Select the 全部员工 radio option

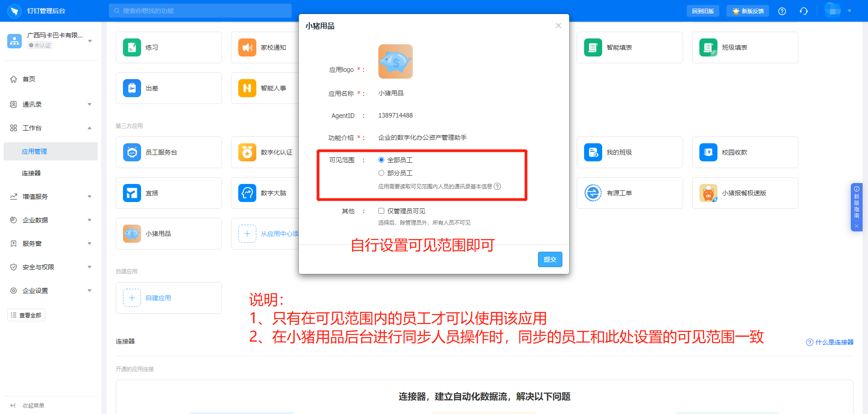point(381,160)
